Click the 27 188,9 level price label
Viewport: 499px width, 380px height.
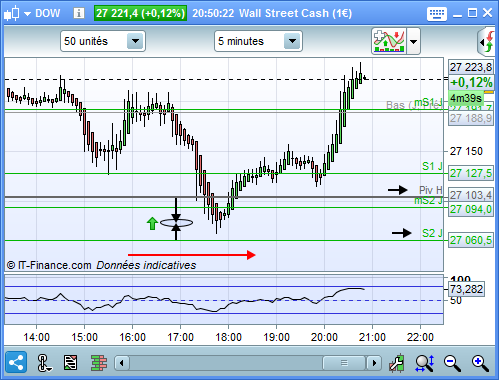471,118
